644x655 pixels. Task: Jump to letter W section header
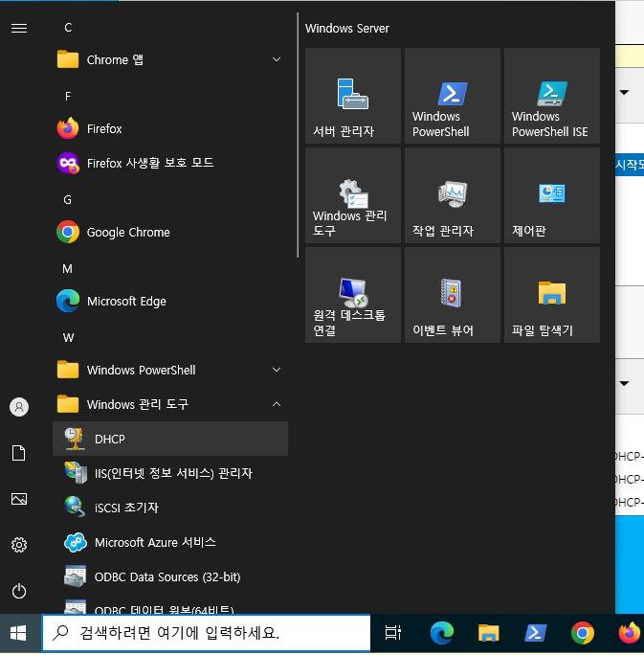[68, 338]
